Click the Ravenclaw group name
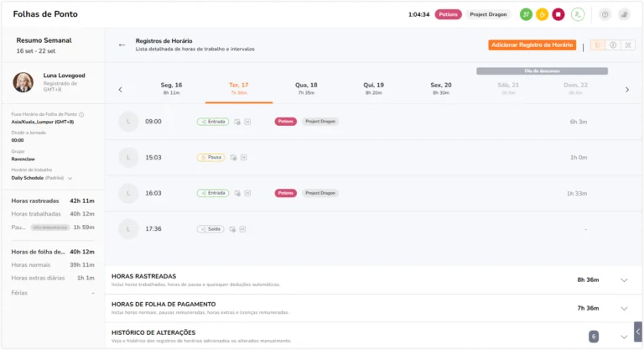 pos(23,159)
